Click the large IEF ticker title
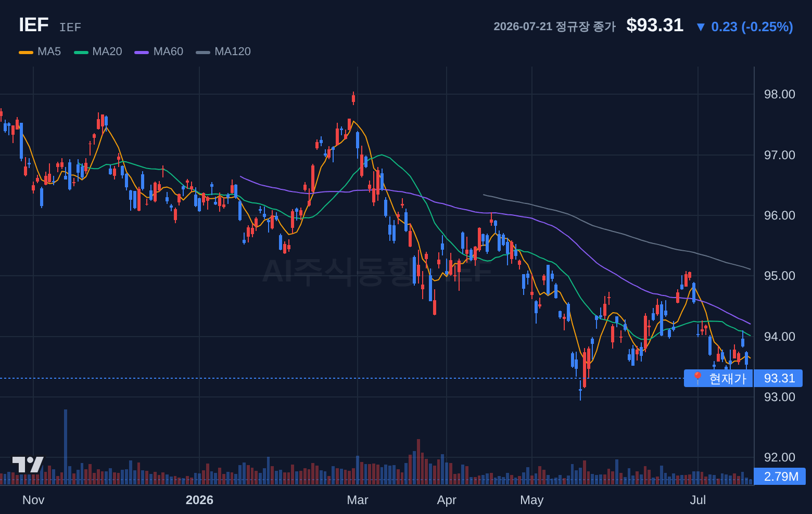The height and width of the screenshot is (514, 812). [34, 25]
